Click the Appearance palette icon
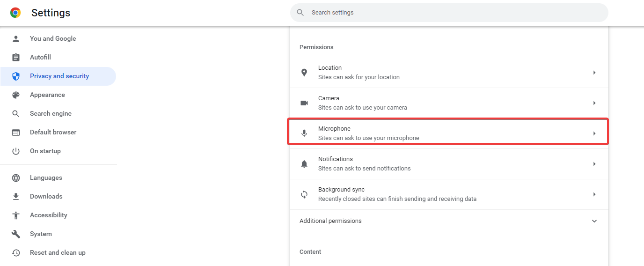This screenshot has height=266, width=644. click(x=16, y=95)
